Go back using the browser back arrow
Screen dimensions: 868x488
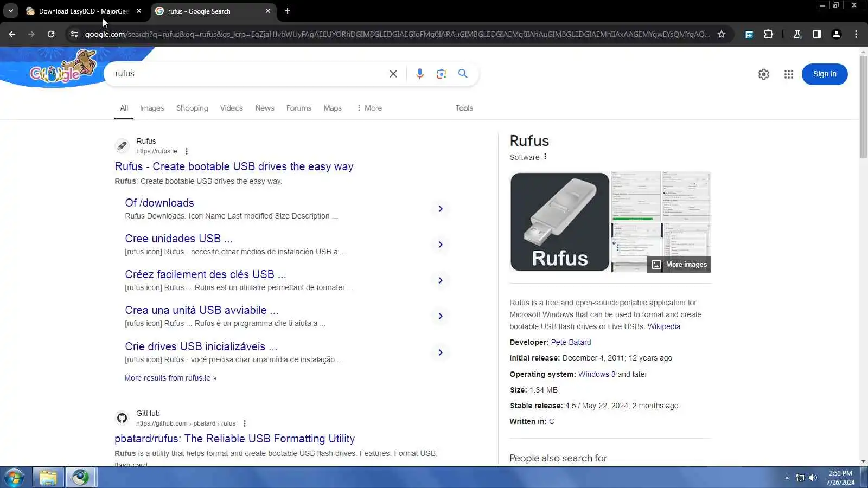pyautogui.click(x=12, y=34)
